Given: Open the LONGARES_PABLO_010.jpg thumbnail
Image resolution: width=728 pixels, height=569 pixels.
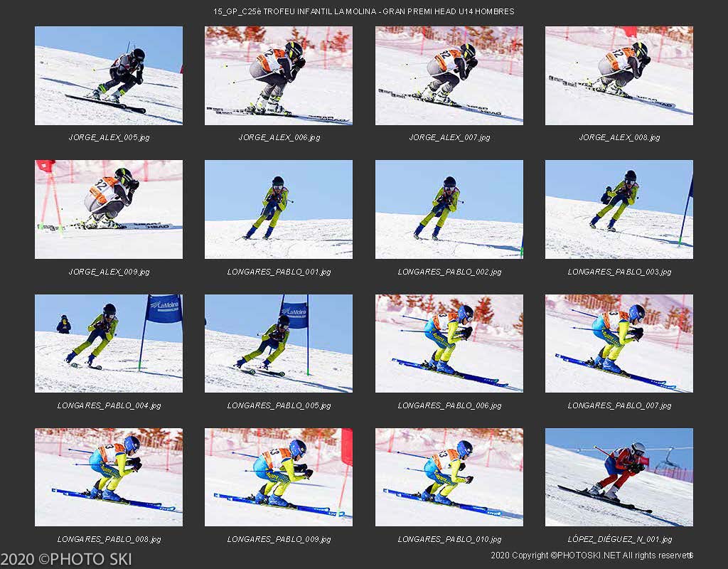Looking at the screenshot, I should (x=449, y=477).
